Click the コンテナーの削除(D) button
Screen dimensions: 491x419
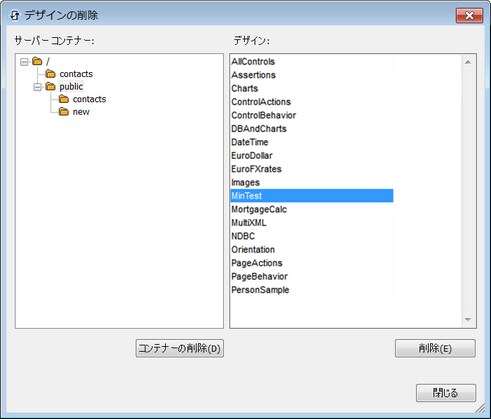click(x=180, y=348)
